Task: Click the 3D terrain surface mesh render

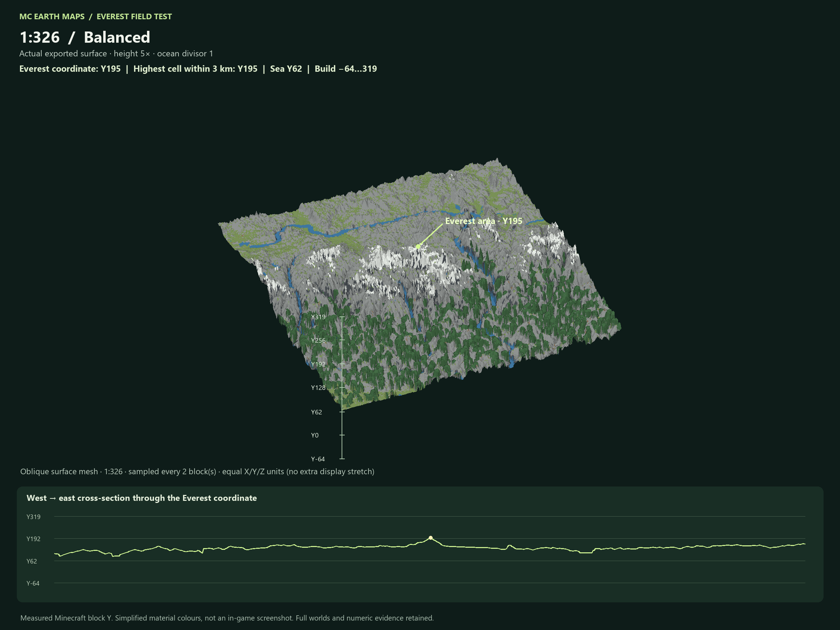Action: point(420,285)
